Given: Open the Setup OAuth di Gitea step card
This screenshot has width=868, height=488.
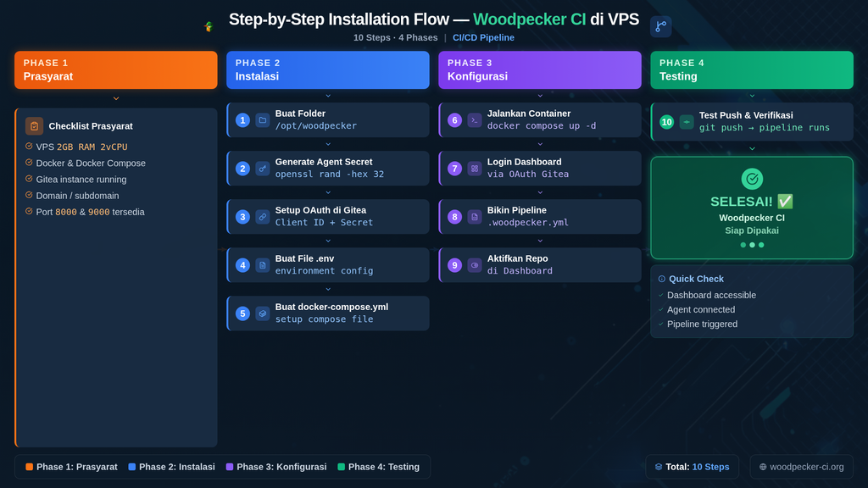Looking at the screenshot, I should [328, 216].
